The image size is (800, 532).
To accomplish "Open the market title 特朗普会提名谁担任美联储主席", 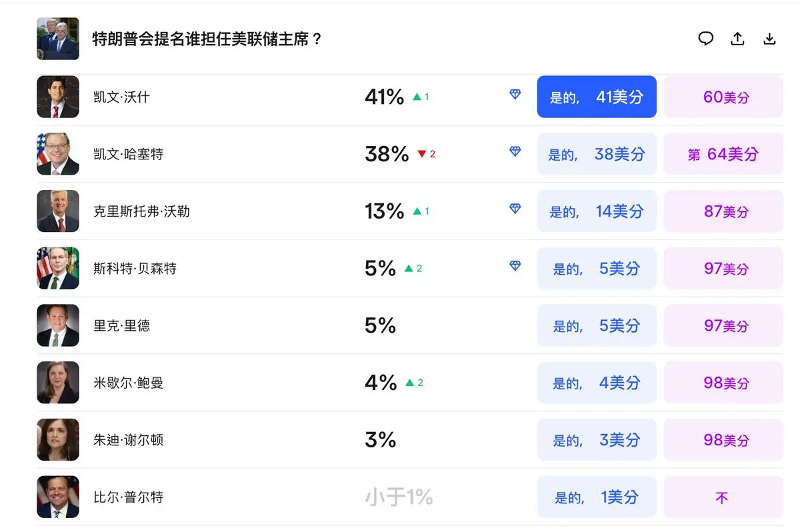I will [x=207, y=39].
